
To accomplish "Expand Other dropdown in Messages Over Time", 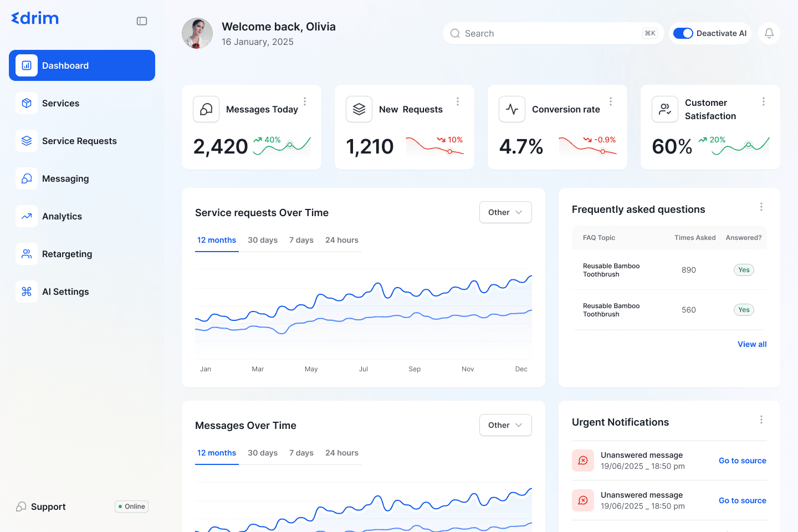I will click(x=505, y=425).
